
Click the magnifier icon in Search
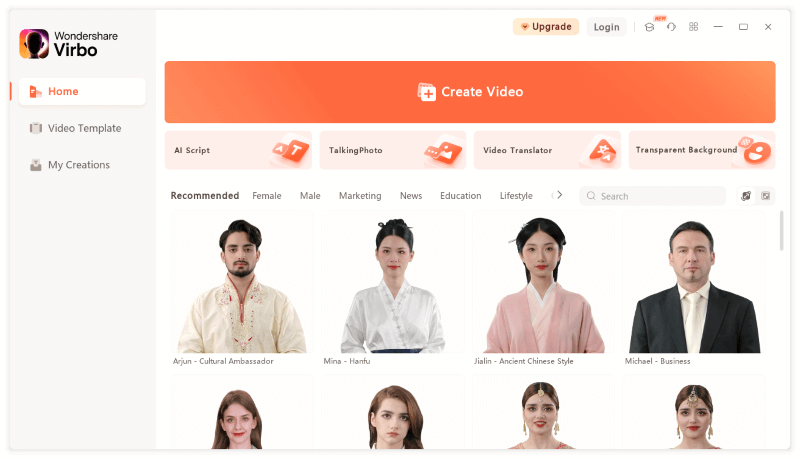[591, 196]
